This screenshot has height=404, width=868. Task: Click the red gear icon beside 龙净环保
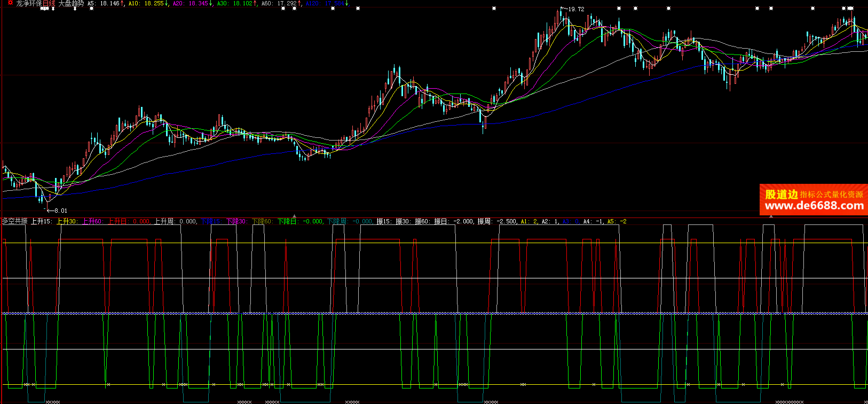[x=10, y=3]
